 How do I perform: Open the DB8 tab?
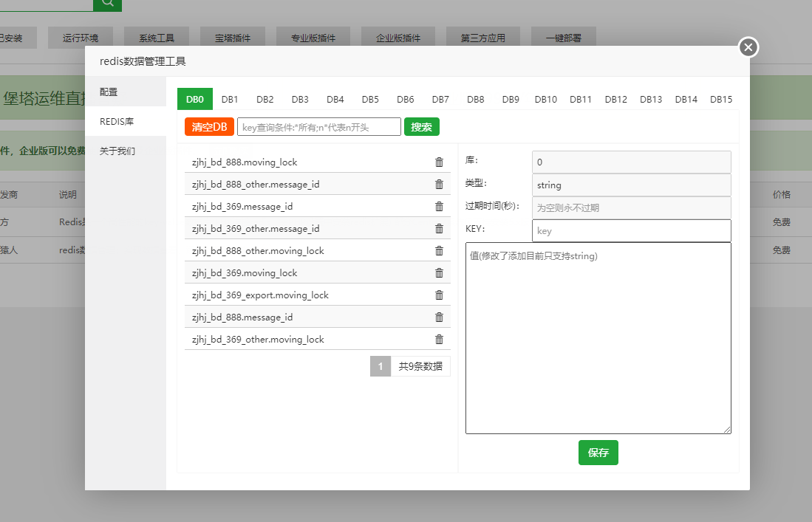475,100
